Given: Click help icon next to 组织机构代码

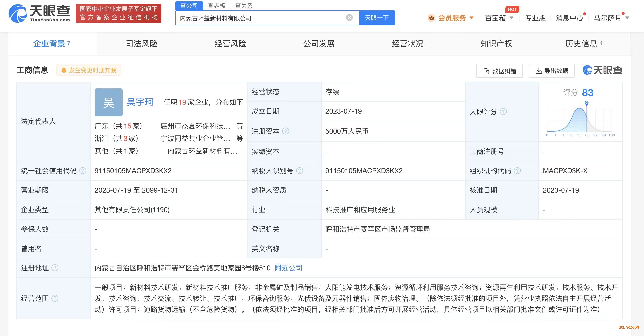Looking at the screenshot, I should pos(517,171).
